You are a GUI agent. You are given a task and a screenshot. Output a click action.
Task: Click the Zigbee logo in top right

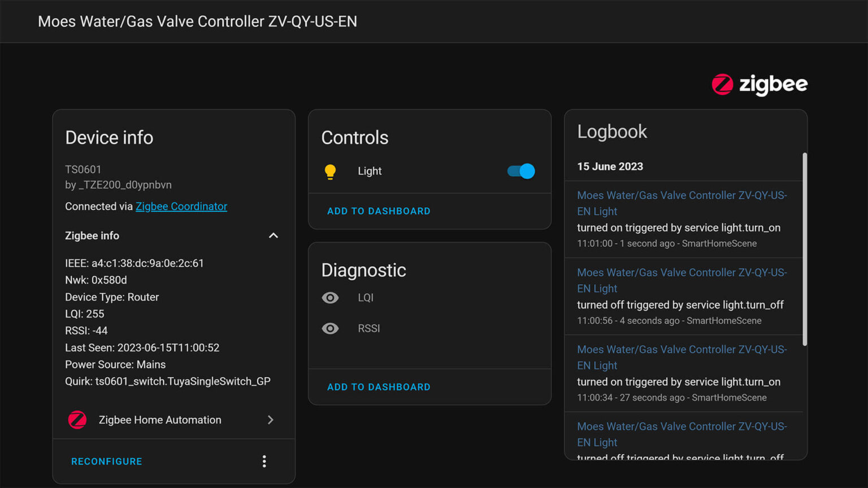pos(759,85)
